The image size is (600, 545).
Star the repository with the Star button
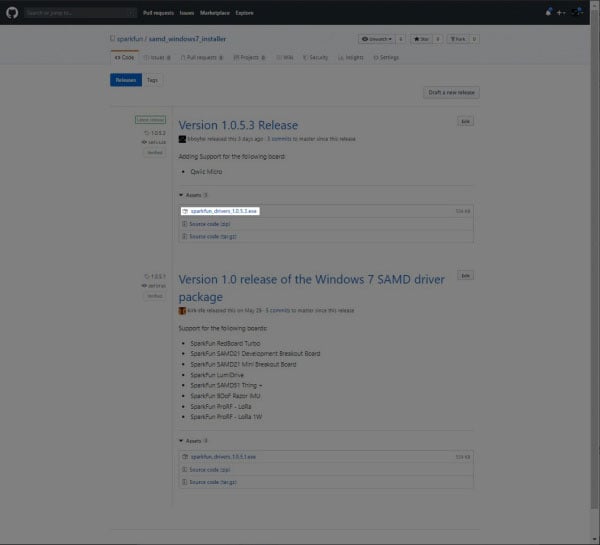pos(424,40)
